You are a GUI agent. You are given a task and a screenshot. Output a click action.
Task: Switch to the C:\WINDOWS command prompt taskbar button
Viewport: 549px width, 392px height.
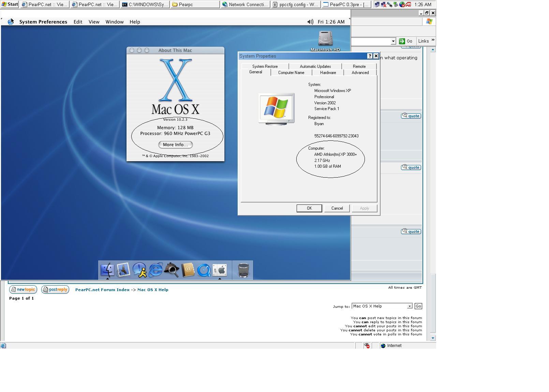[145, 4]
